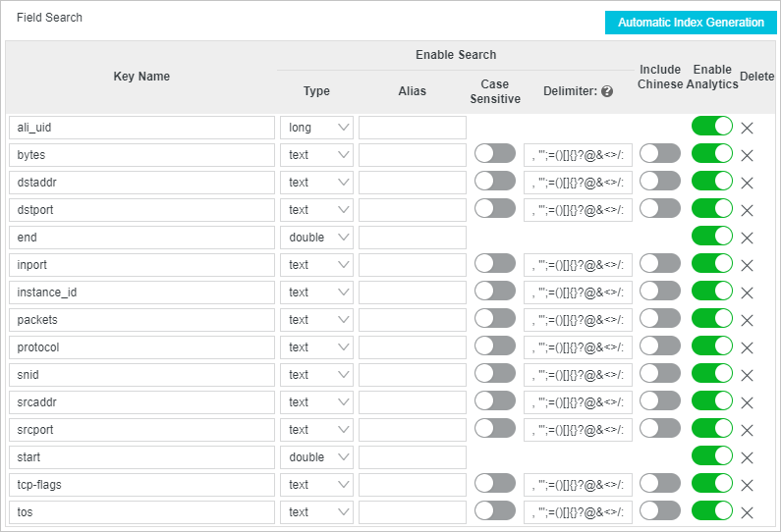Image resolution: width=781 pixels, height=532 pixels.
Task: Remove the dstport field with X icon
Action: [747, 210]
